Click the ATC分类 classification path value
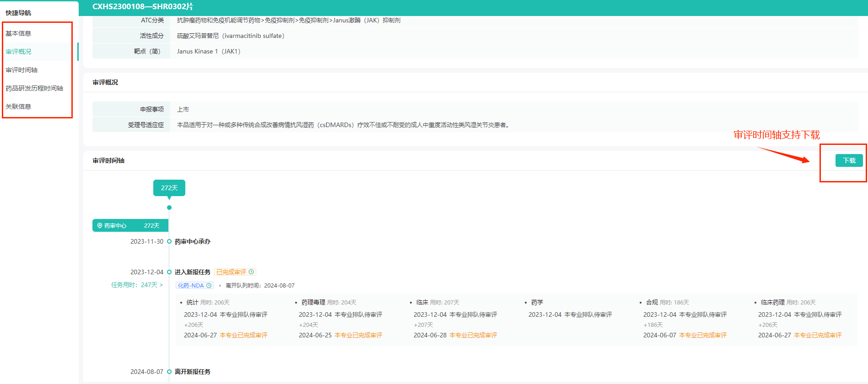Image resolution: width=868 pixels, height=384 pixels. (289, 20)
